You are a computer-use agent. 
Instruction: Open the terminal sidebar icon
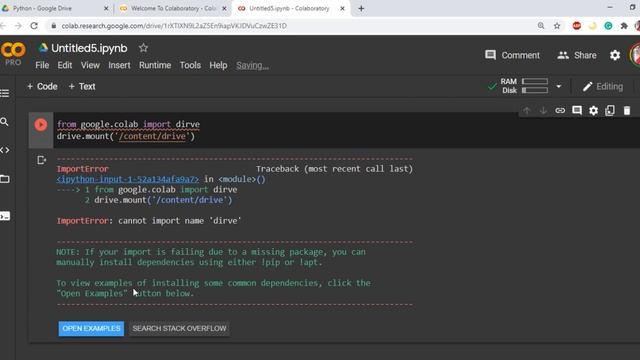5,216
